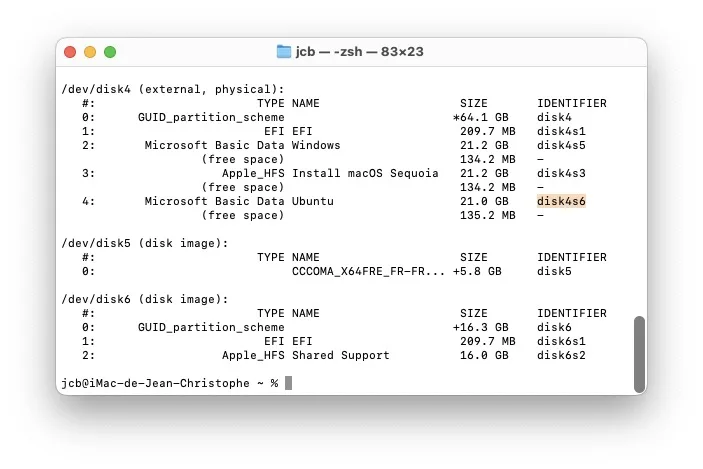The height and width of the screenshot is (469, 703).
Task: Click the size value '+5.8 GB'
Action: (477, 272)
